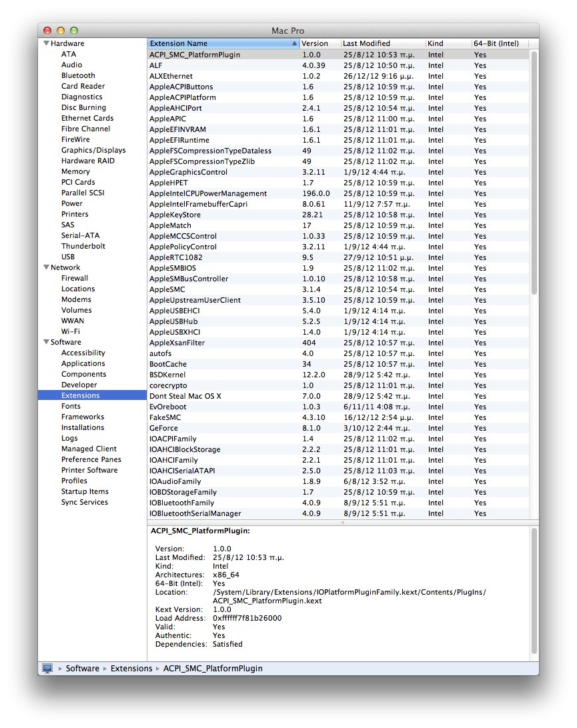This screenshot has width=577, height=728.
Task: Open Ethernet Cards in sidebar
Action: pos(87,118)
